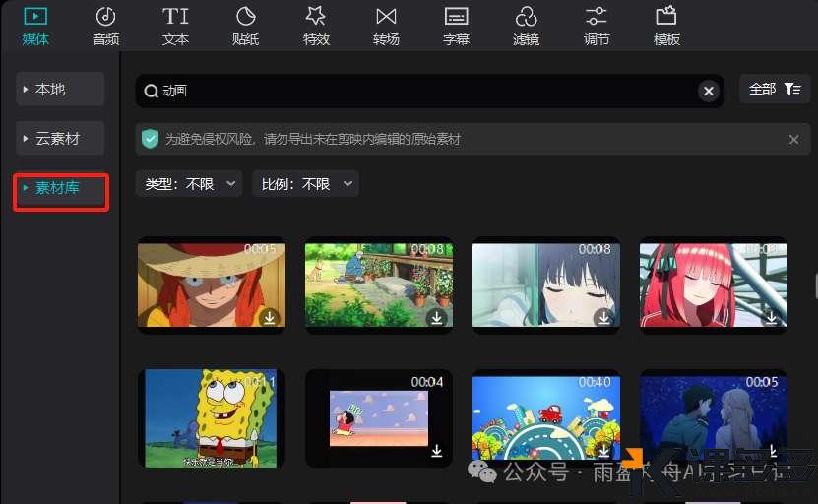
Task: Open the 媒体 (Media) tab
Action: pyautogui.click(x=35, y=27)
